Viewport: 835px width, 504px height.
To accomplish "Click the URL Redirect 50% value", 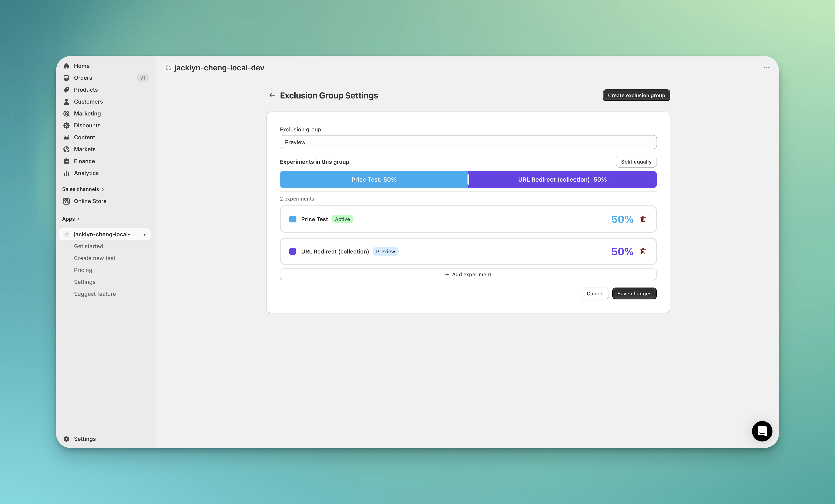I will tap(622, 251).
